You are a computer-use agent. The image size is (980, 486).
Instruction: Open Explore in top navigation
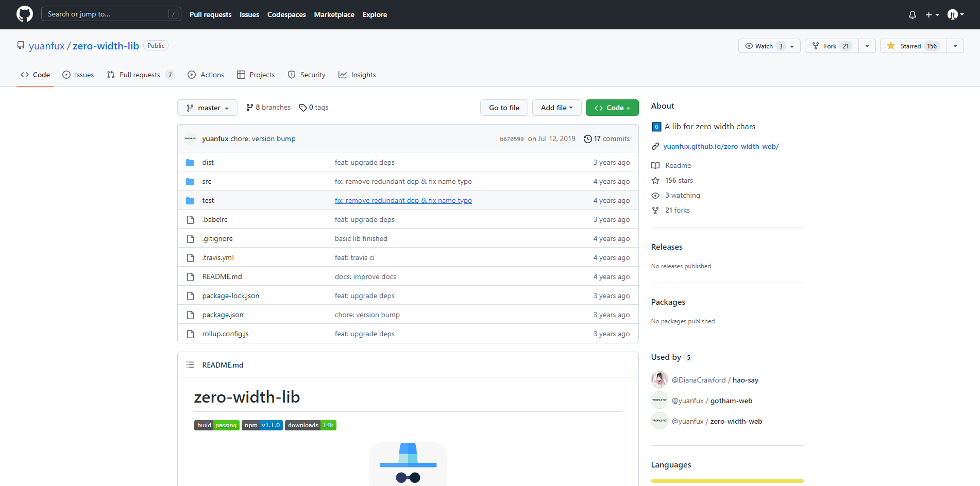point(375,14)
